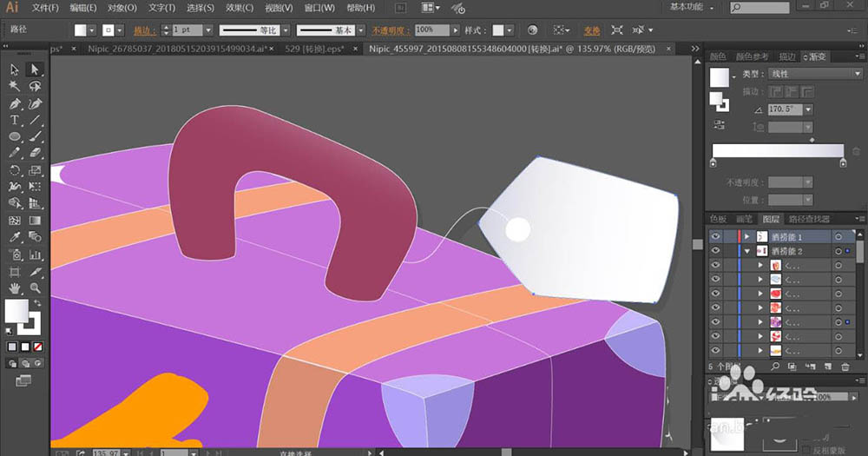Click the Magic Wand tool

(15, 86)
